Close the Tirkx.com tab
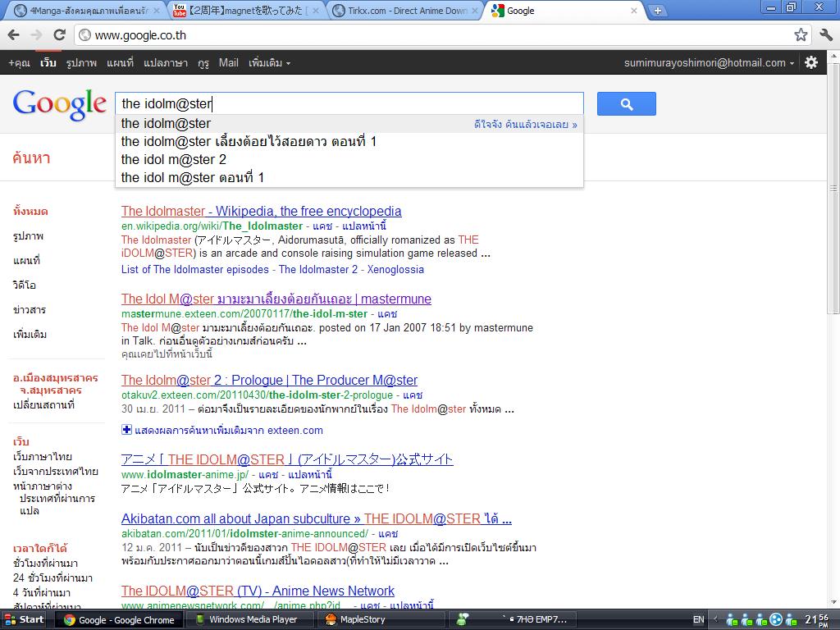Image resolution: width=840 pixels, height=630 pixels. (x=475, y=10)
